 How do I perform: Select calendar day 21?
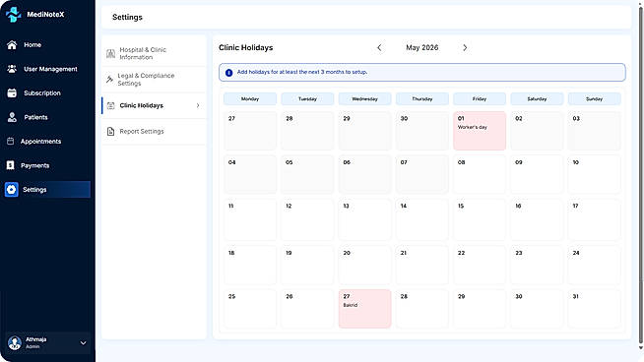421,265
